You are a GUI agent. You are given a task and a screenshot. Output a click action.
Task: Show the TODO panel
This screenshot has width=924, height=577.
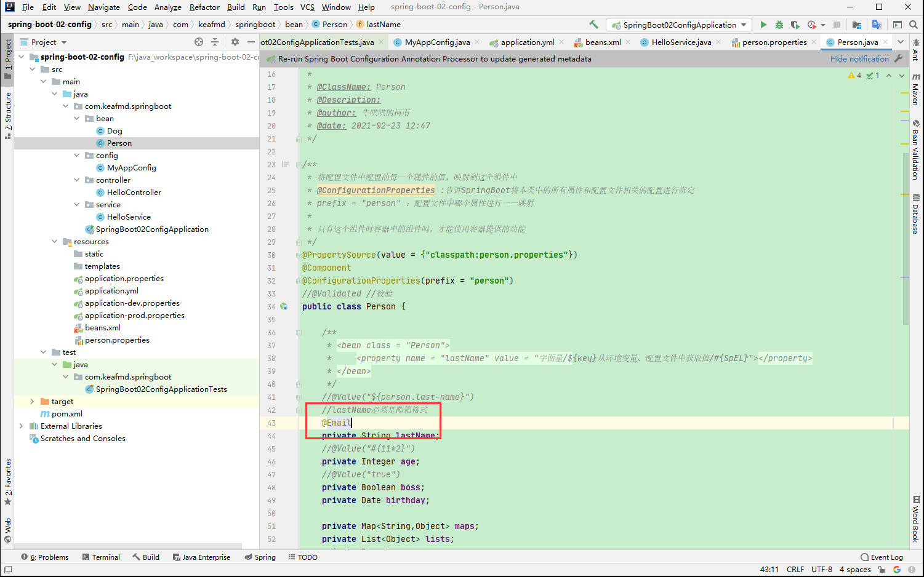coord(303,557)
